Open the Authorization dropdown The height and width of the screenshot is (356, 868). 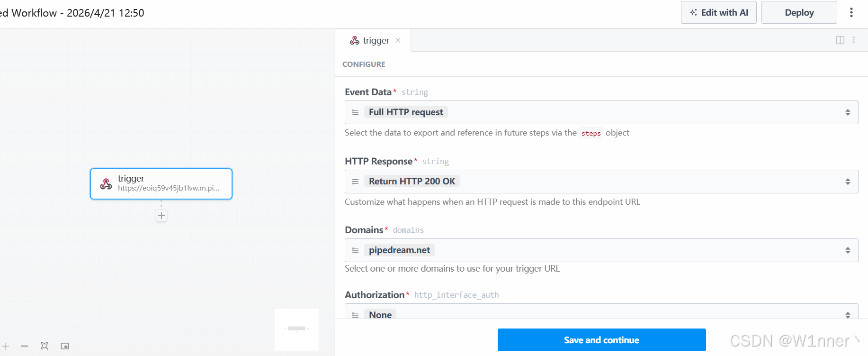click(601, 311)
